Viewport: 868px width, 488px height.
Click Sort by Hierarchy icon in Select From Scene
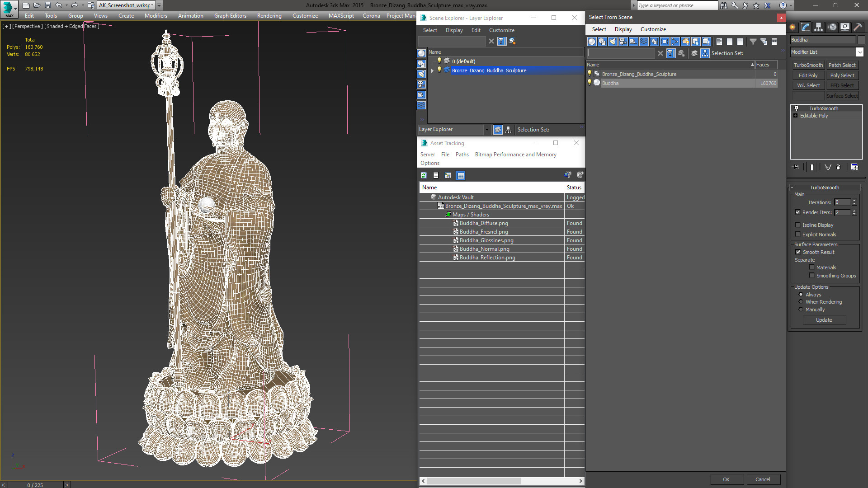click(705, 53)
